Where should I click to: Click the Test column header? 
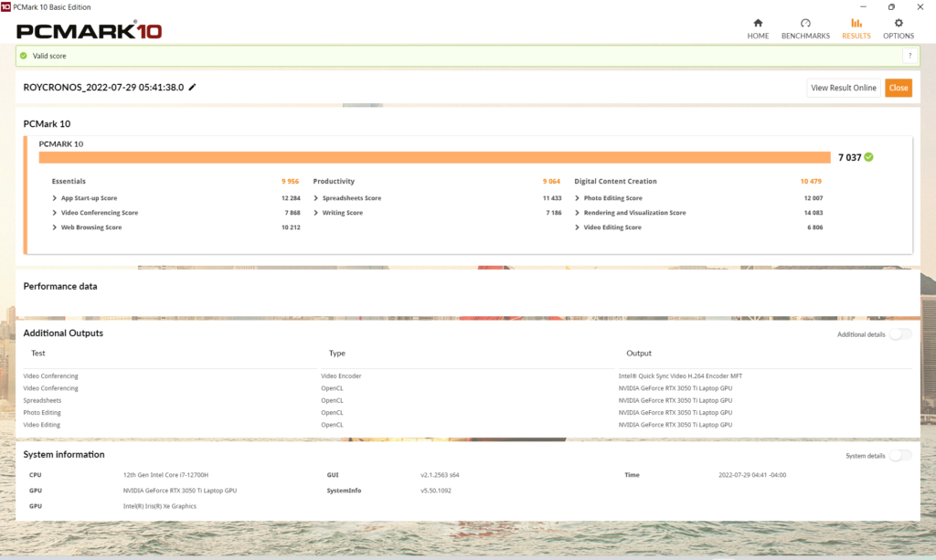click(x=38, y=353)
